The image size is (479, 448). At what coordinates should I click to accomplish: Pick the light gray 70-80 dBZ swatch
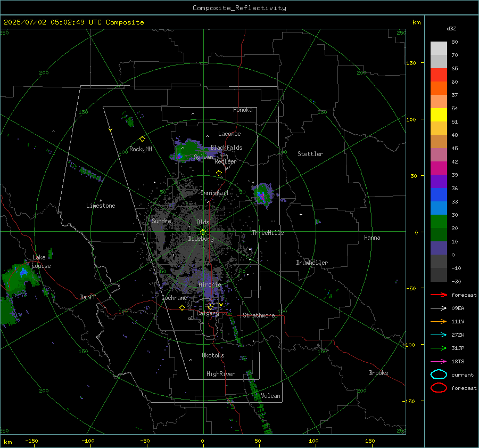439,48
